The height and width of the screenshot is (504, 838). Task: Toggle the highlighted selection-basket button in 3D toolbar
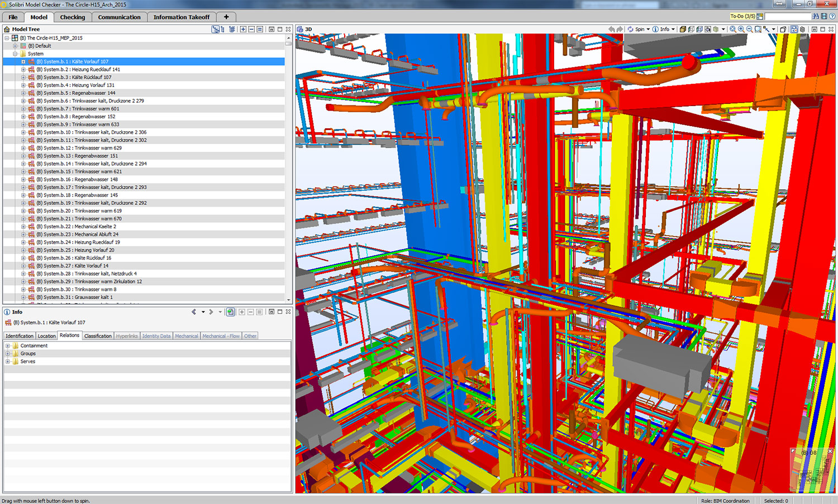pyautogui.click(x=794, y=29)
